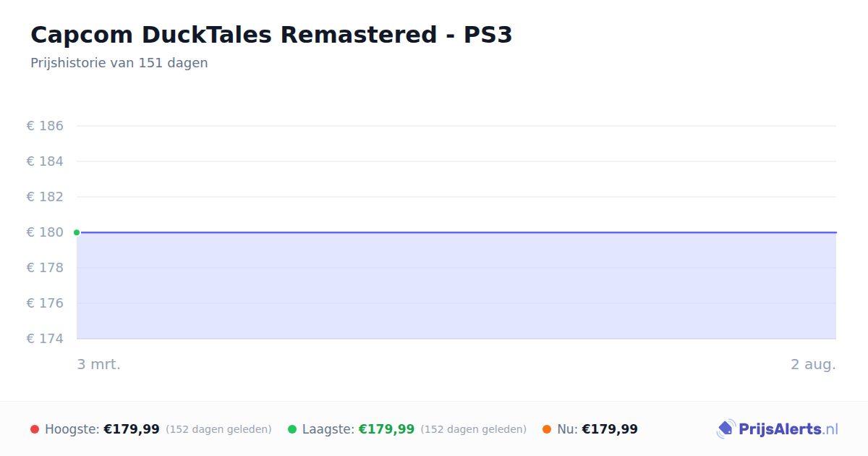This screenshot has width=868, height=456.
Task: Click the Nu price €179,99 value
Action: pos(610,429)
